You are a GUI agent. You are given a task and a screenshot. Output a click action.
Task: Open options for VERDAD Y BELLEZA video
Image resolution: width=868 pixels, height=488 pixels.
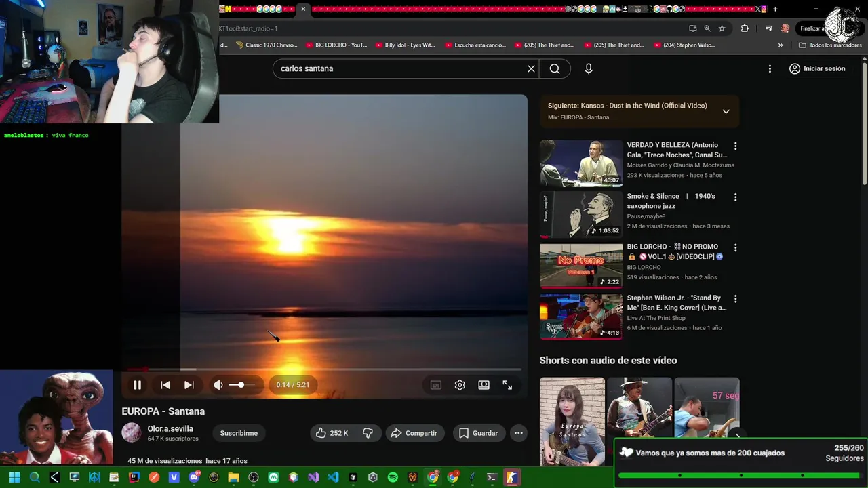pyautogui.click(x=735, y=146)
